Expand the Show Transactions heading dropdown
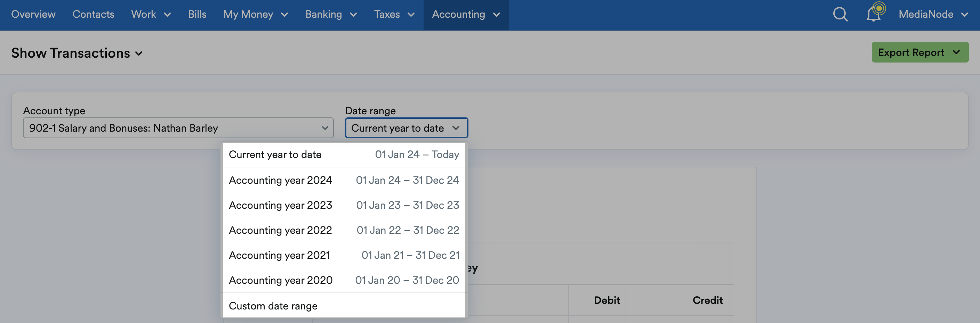 [77, 53]
